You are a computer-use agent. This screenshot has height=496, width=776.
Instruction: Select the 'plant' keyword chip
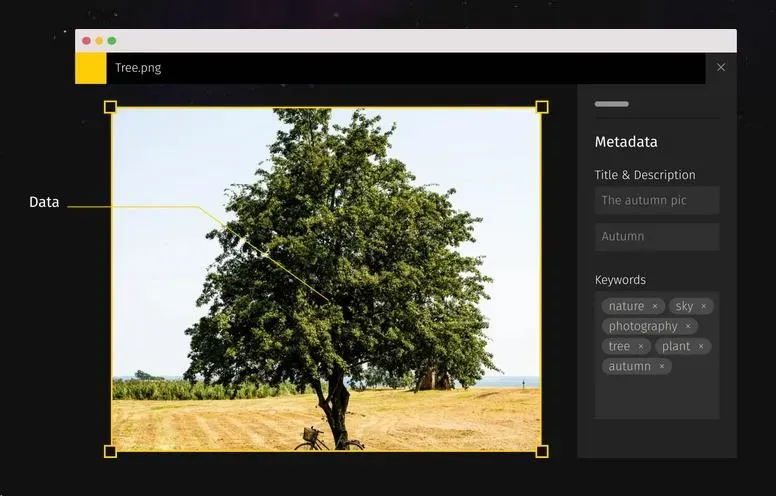pos(683,347)
